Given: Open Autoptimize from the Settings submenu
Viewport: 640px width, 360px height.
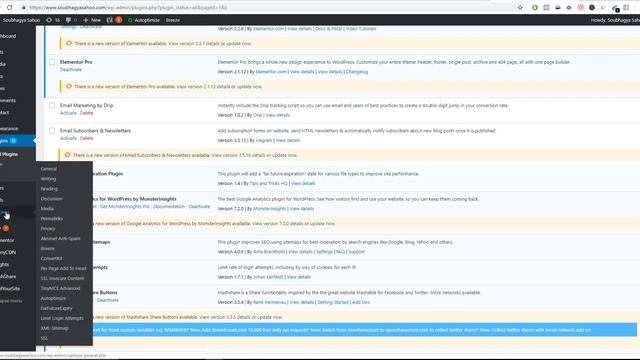Looking at the screenshot, I should [53, 298].
